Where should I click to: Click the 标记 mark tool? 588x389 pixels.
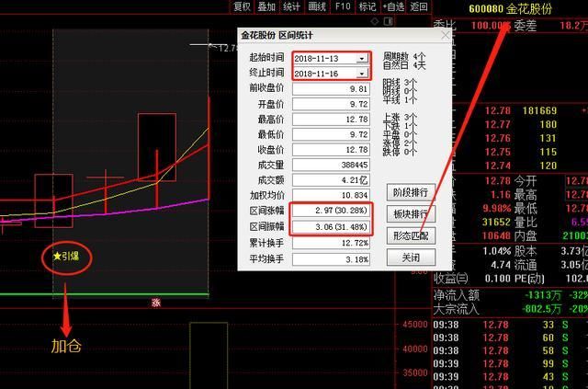click(367, 6)
